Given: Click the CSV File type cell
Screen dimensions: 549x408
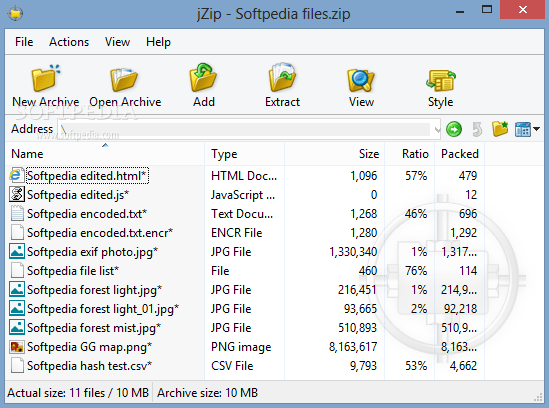Looking at the screenshot, I should pos(232,366).
